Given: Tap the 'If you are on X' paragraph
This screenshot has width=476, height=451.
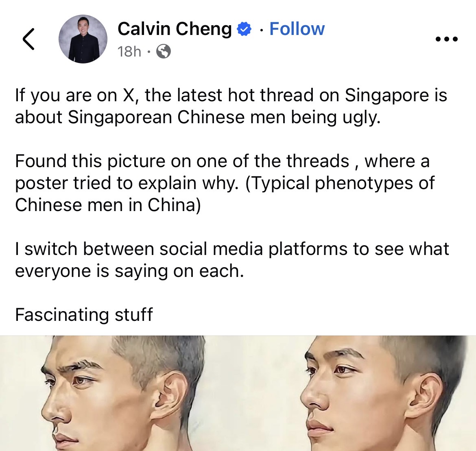Looking at the screenshot, I should point(231,106).
